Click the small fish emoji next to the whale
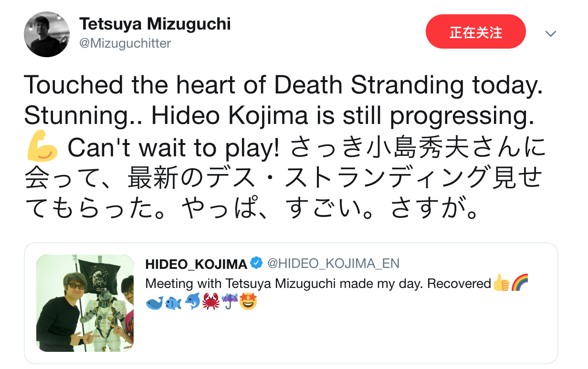This screenshot has width=588, height=369. tap(173, 302)
